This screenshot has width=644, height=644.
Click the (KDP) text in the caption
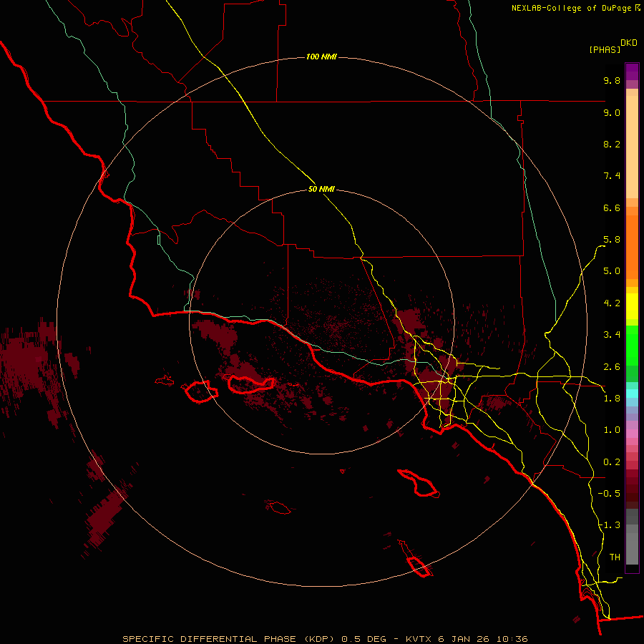coord(321,639)
